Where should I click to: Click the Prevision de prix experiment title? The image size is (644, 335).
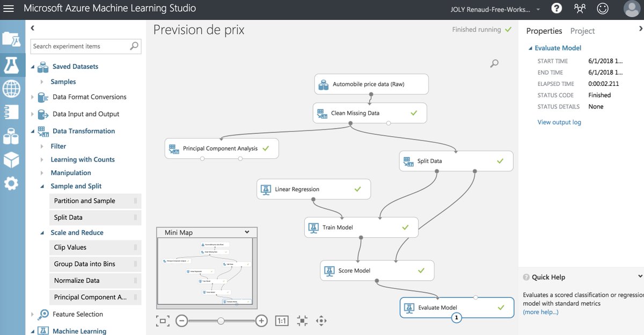click(x=199, y=30)
